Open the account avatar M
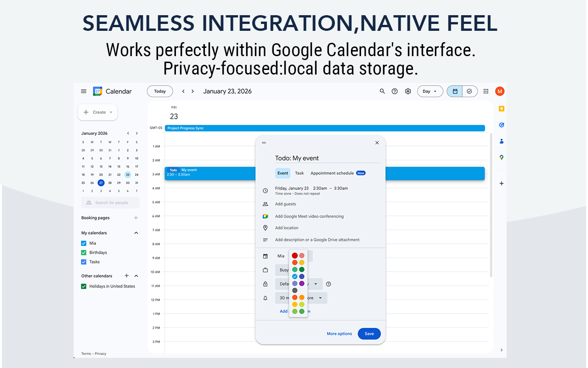This screenshot has width=588, height=368. [x=500, y=91]
